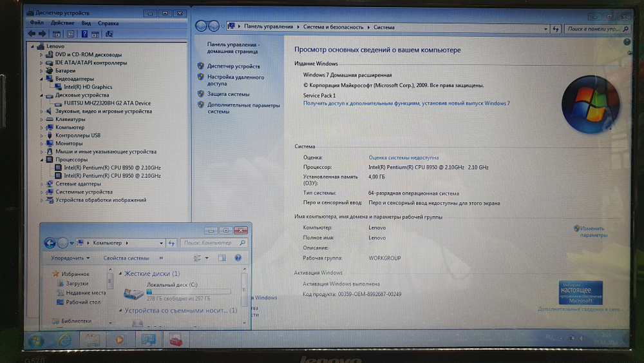The image size is (644, 363).
Task: Click the back arrow in Device Manager toolbar
Action: [32, 34]
